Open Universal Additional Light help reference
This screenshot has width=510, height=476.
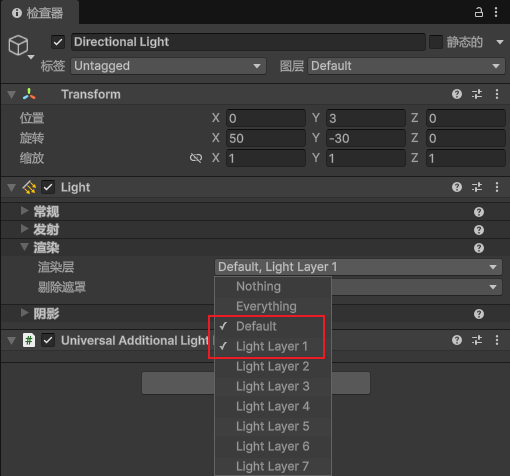pyautogui.click(x=457, y=340)
